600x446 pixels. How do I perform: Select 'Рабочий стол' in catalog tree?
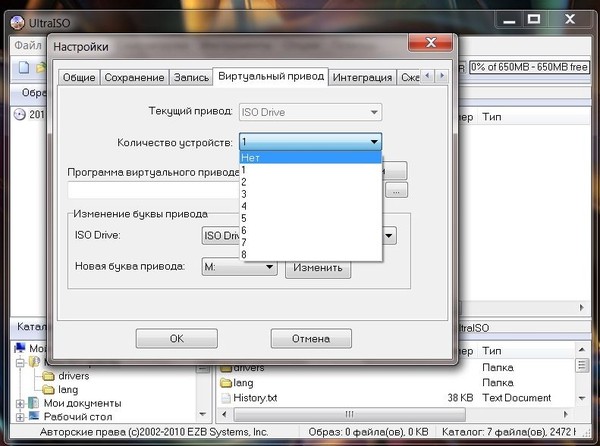78,417
